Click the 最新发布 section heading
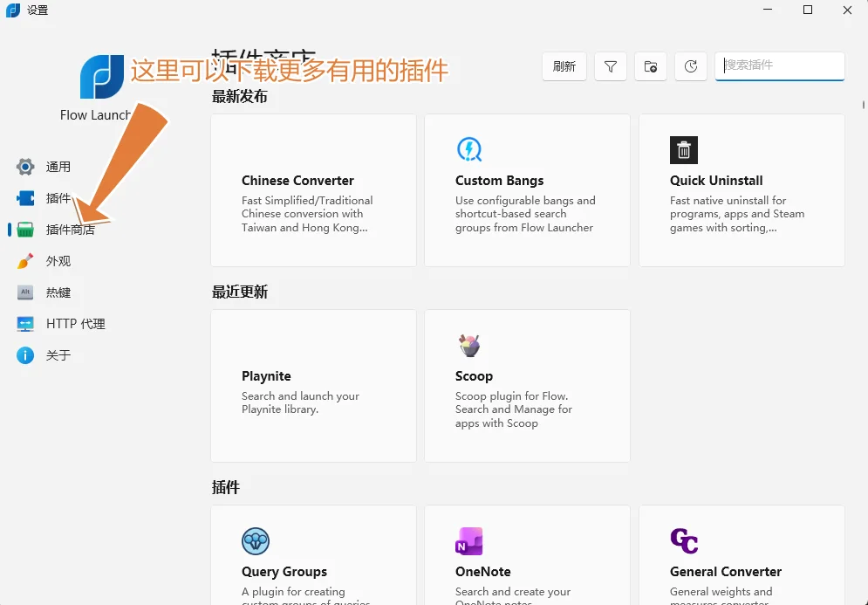 pos(240,96)
